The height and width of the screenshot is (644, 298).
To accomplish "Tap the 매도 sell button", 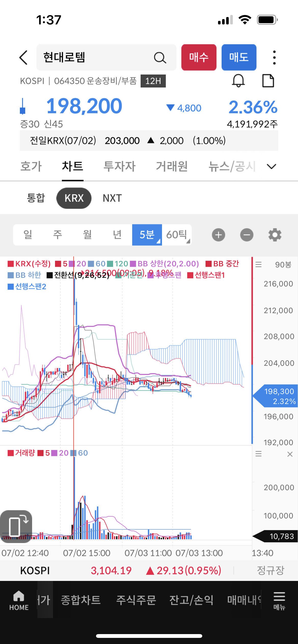I will [x=239, y=57].
